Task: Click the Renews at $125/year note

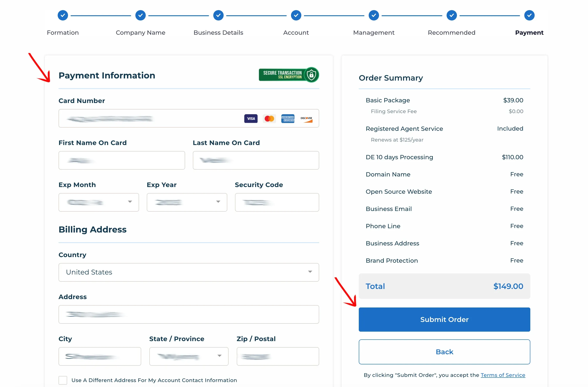Action: coord(397,140)
